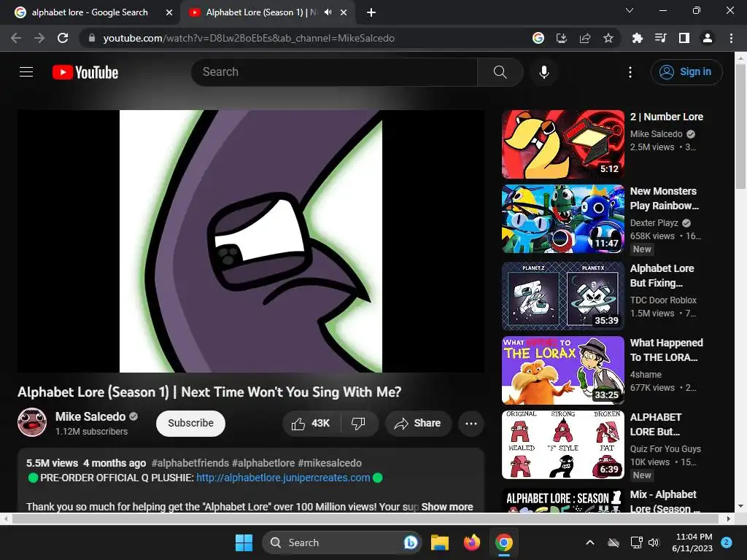Image resolution: width=747 pixels, height=560 pixels.
Task: Open What Happened To THE LORAX thumbnail
Action: [563, 370]
